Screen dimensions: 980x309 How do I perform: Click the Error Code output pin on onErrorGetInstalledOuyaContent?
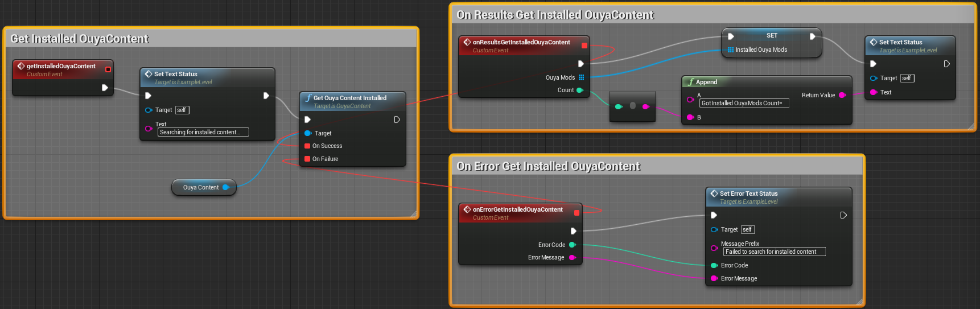pos(573,245)
